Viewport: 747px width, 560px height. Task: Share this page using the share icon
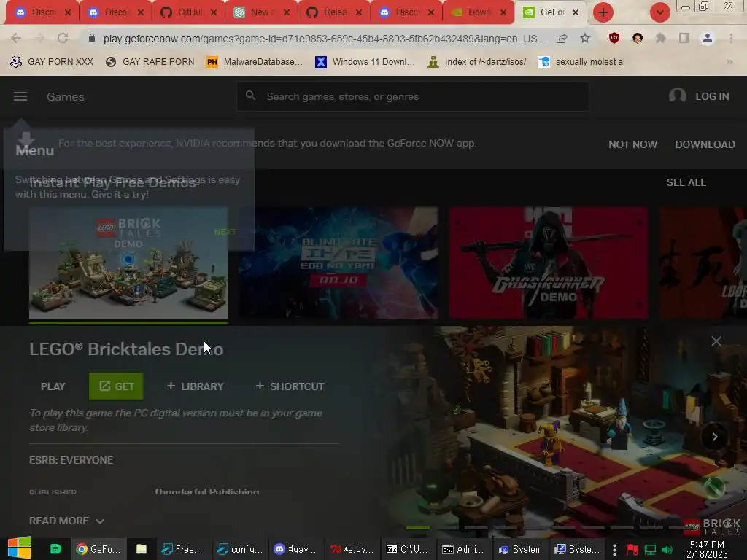tap(562, 39)
